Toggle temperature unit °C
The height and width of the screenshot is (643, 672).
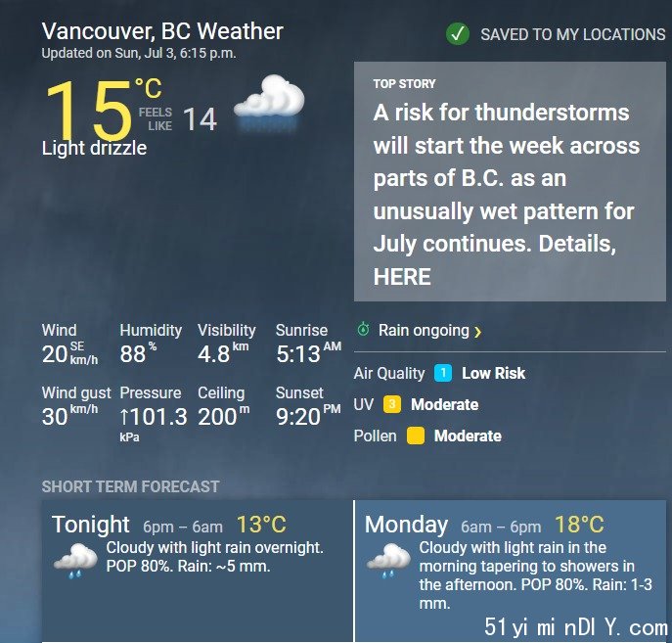pos(149,88)
